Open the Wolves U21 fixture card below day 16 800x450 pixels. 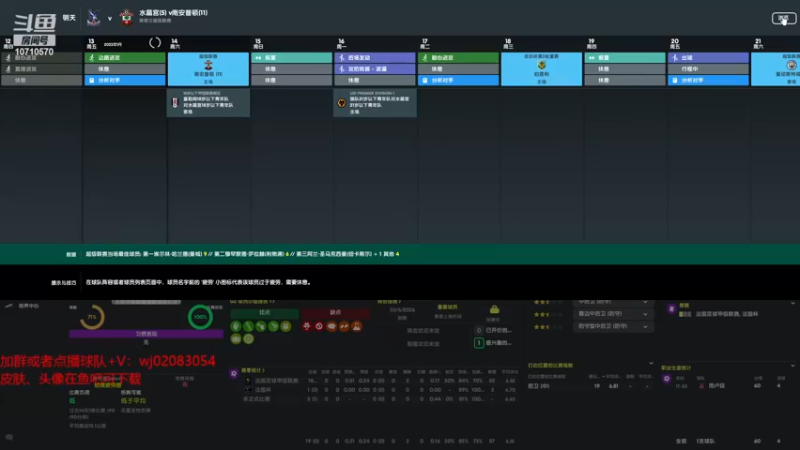375,103
